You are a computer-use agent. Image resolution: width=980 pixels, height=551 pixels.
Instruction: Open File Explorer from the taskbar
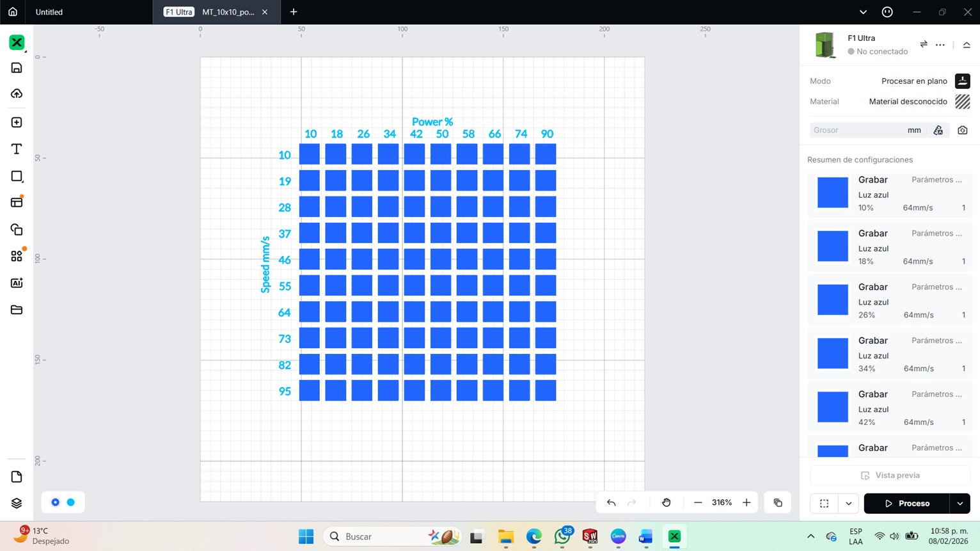tap(506, 536)
